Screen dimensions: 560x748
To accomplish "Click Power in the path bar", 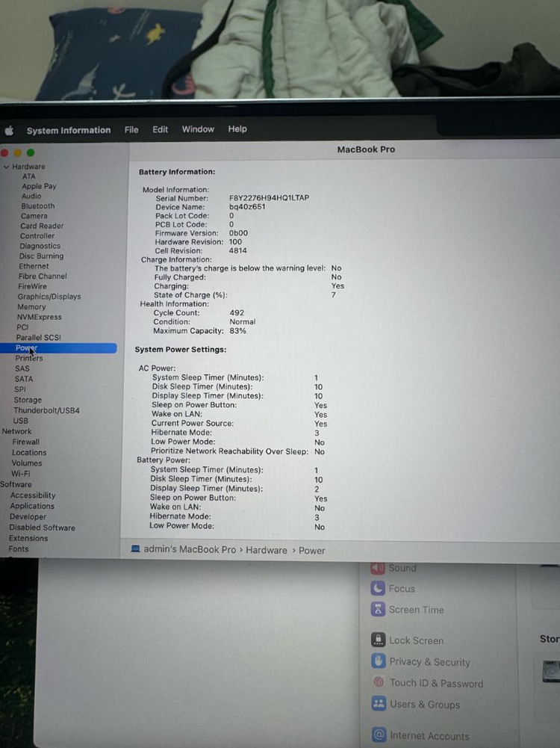I will coord(311,551).
